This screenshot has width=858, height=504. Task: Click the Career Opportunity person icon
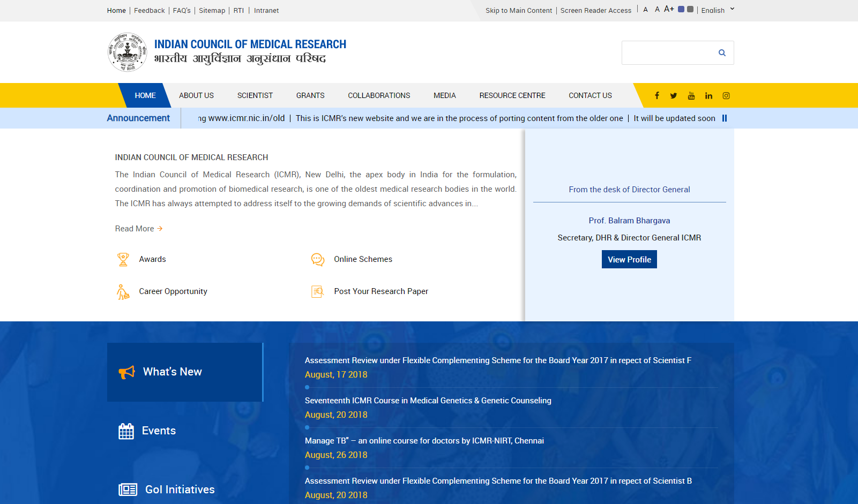click(x=123, y=291)
